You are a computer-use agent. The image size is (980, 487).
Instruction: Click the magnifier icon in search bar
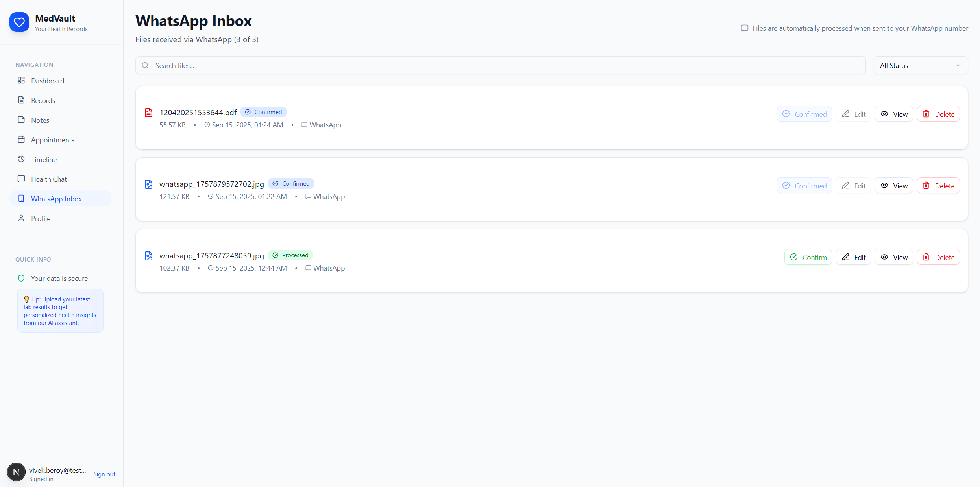(x=145, y=66)
